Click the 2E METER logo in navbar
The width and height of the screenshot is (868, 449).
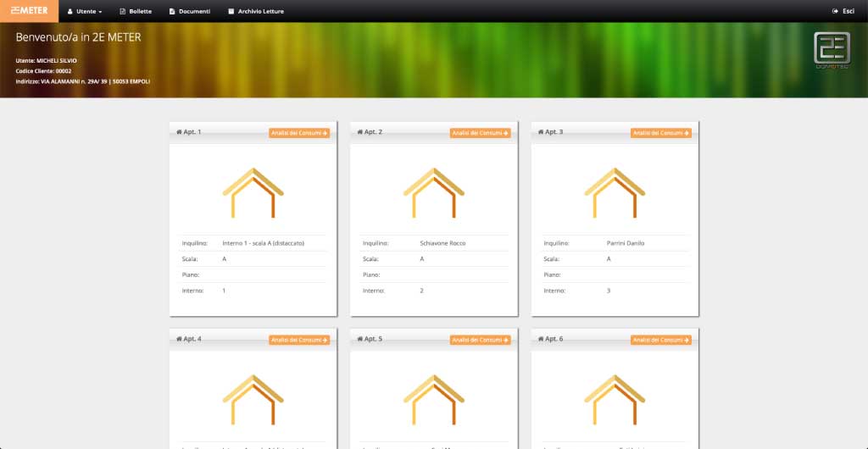pyautogui.click(x=29, y=11)
